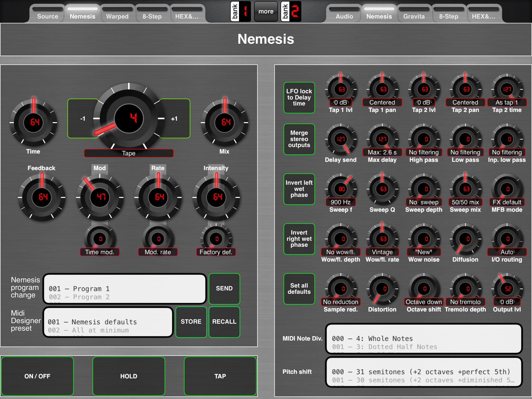
Task: Click the Tremolo depth knob
Action: pyautogui.click(x=465, y=289)
